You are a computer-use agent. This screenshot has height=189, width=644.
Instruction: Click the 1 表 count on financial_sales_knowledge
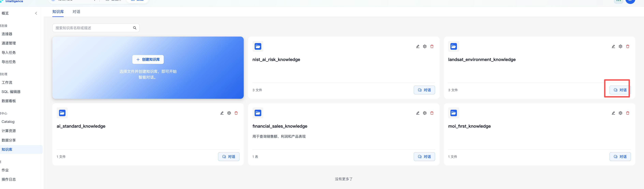tap(255, 157)
